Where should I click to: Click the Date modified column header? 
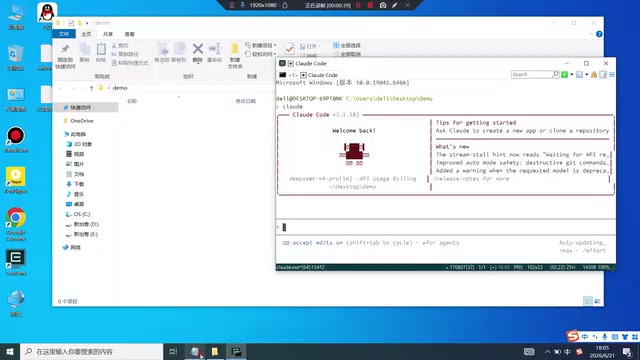point(246,101)
